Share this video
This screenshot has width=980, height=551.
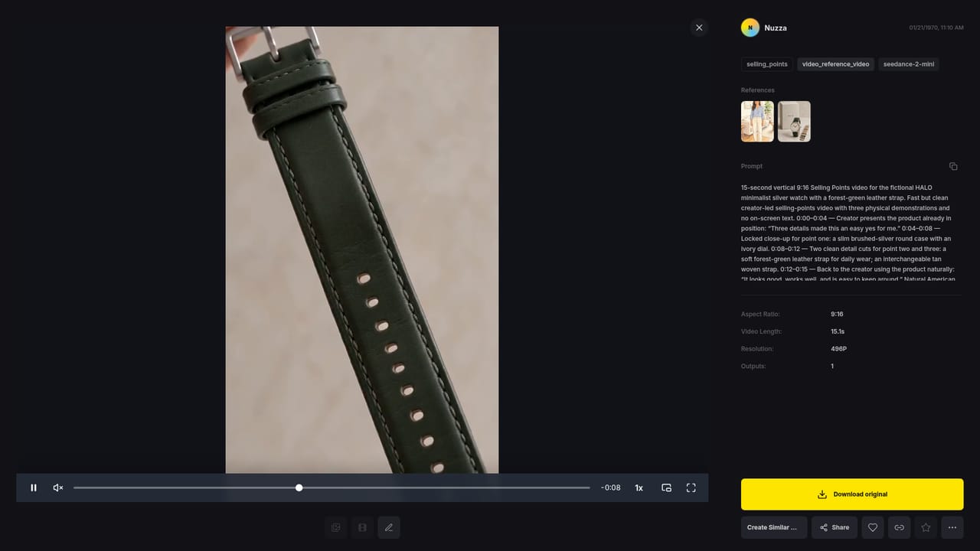click(x=835, y=527)
